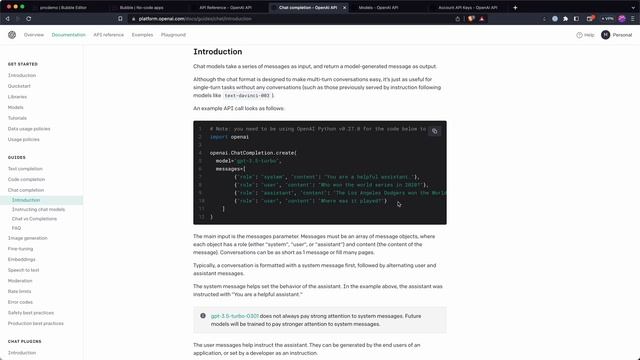This screenshot has width=640, height=360.
Task: Open the purple browser profile avatar
Action: 622,19
